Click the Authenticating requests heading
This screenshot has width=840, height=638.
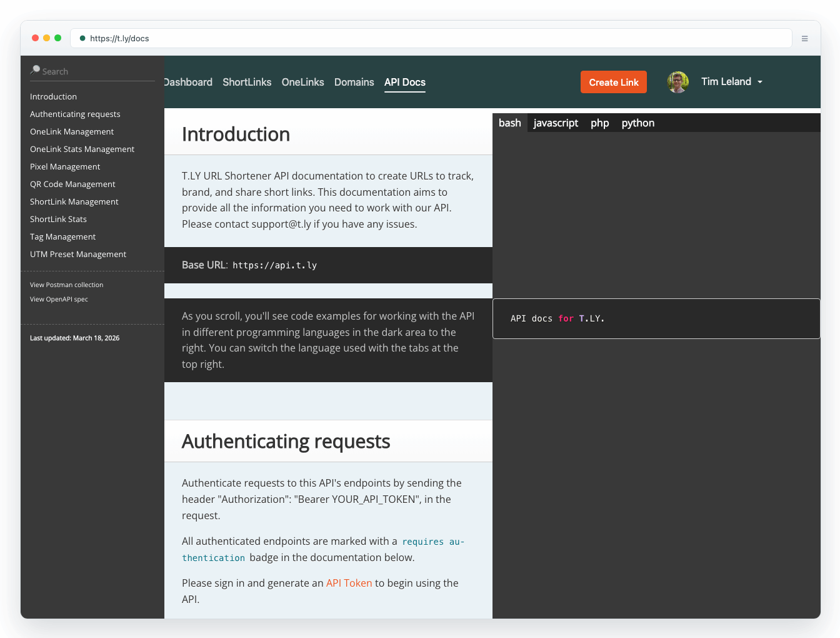pyautogui.click(x=286, y=441)
